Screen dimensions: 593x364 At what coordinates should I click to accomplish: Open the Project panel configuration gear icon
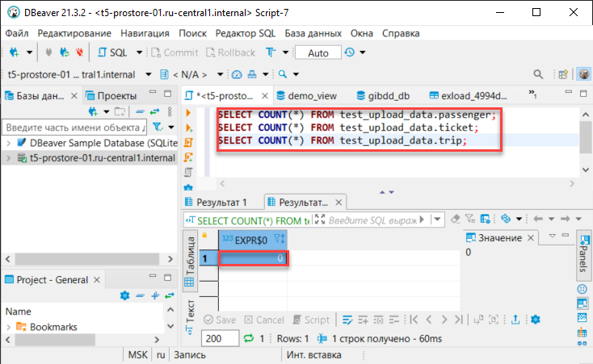[x=124, y=295]
